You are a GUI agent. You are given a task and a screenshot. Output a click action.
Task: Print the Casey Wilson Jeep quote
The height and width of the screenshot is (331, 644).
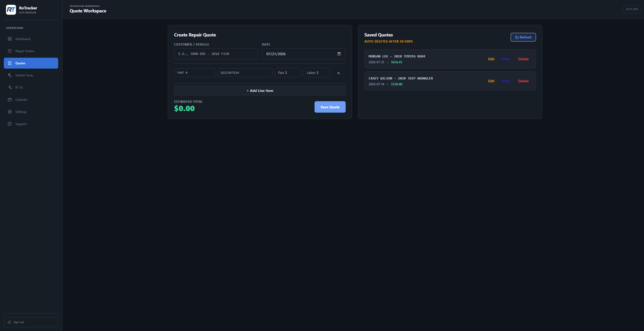tap(506, 81)
